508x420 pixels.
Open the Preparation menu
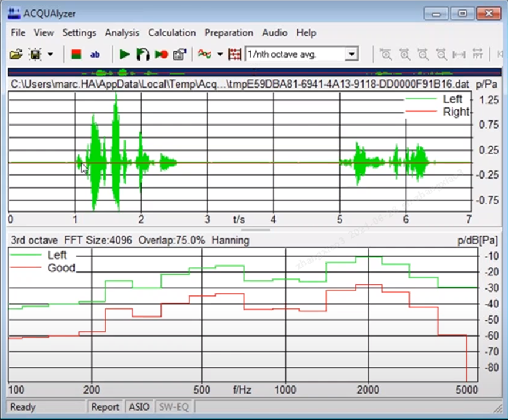coord(228,33)
